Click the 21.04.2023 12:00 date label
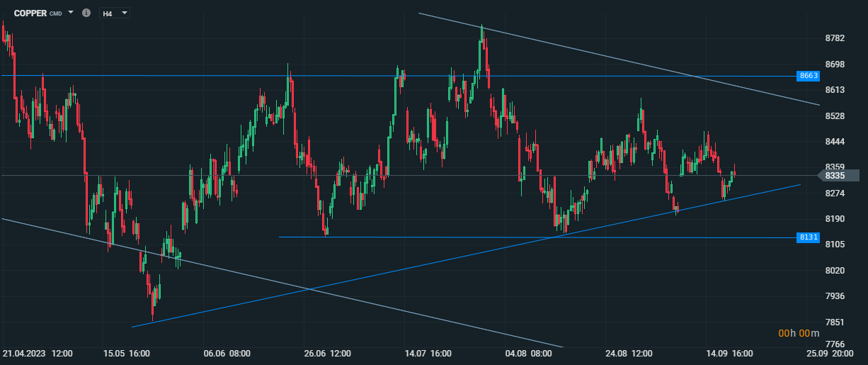868x365 pixels. tap(38, 353)
